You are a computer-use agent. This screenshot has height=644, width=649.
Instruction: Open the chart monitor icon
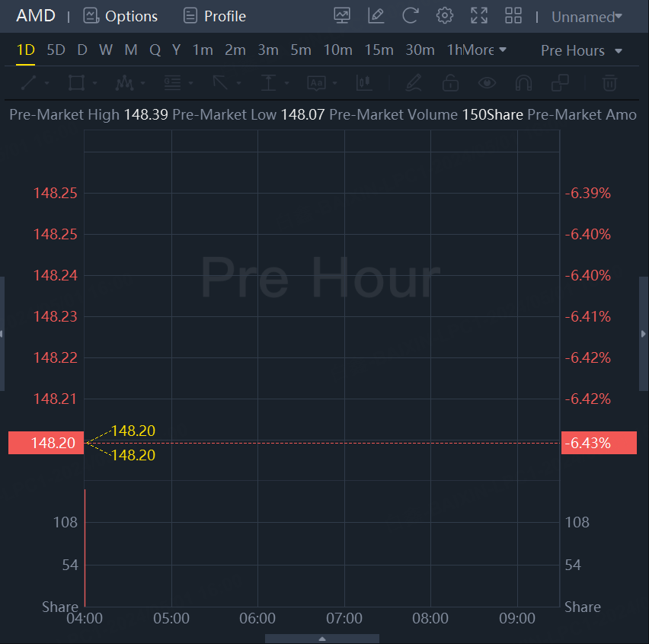[342, 16]
